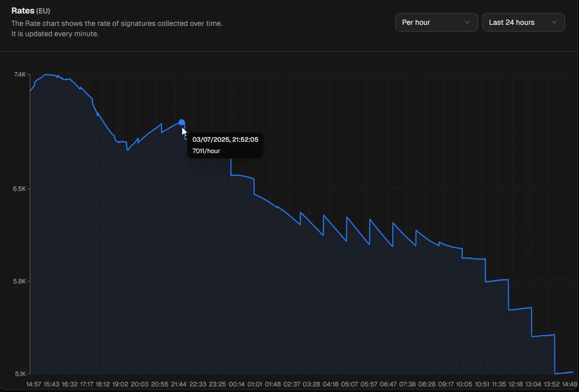Click the 16:32 x-axis label
The width and height of the screenshot is (579, 392).
[x=69, y=384]
